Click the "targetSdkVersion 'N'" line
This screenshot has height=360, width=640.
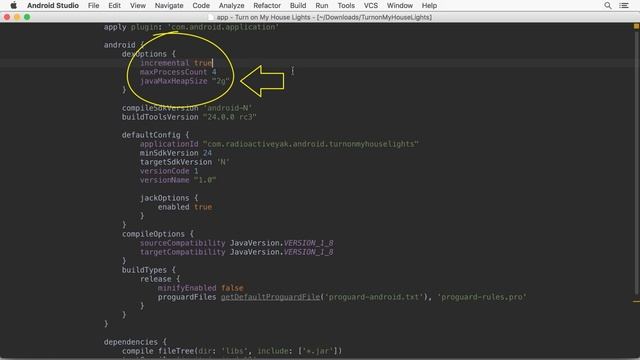(x=184, y=162)
